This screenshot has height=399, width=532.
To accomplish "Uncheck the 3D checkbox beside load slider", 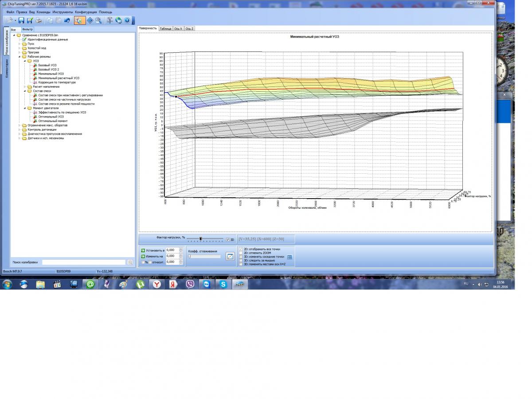I will (x=228, y=239).
